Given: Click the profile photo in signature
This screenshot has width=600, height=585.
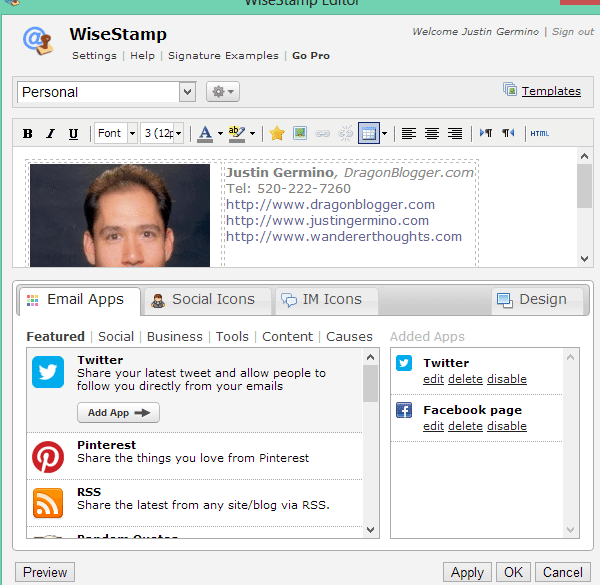Looking at the screenshot, I should point(120,215).
